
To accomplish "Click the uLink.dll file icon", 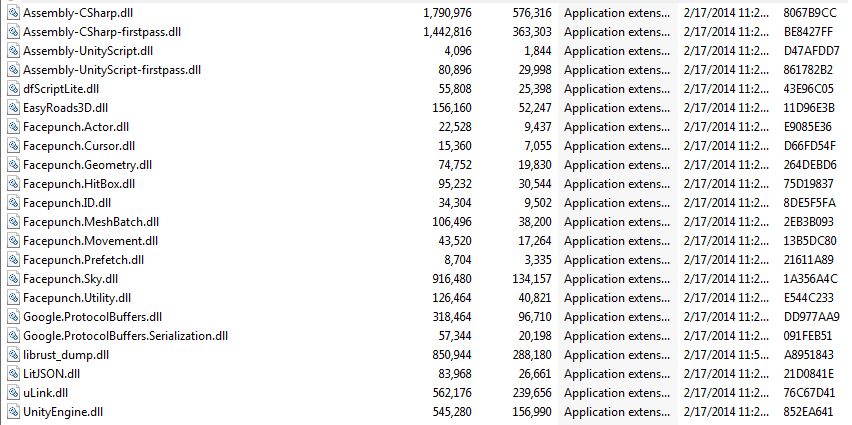I will pyautogui.click(x=13, y=393).
